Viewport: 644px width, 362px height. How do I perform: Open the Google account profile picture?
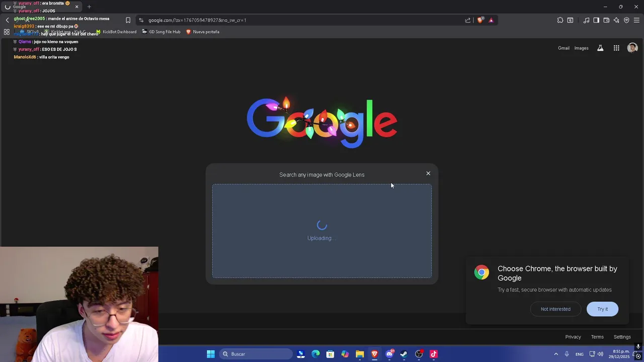(632, 48)
